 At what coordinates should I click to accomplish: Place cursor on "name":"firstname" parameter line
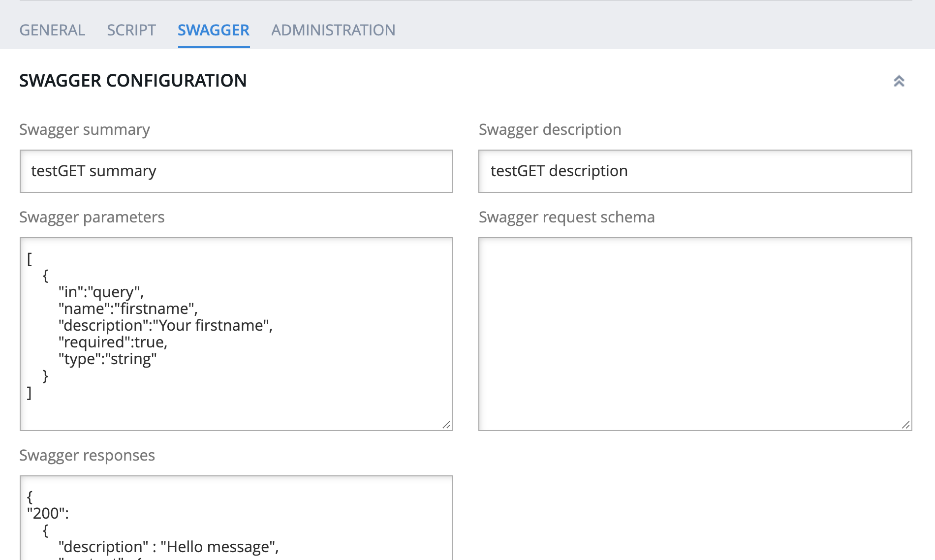coord(128,309)
